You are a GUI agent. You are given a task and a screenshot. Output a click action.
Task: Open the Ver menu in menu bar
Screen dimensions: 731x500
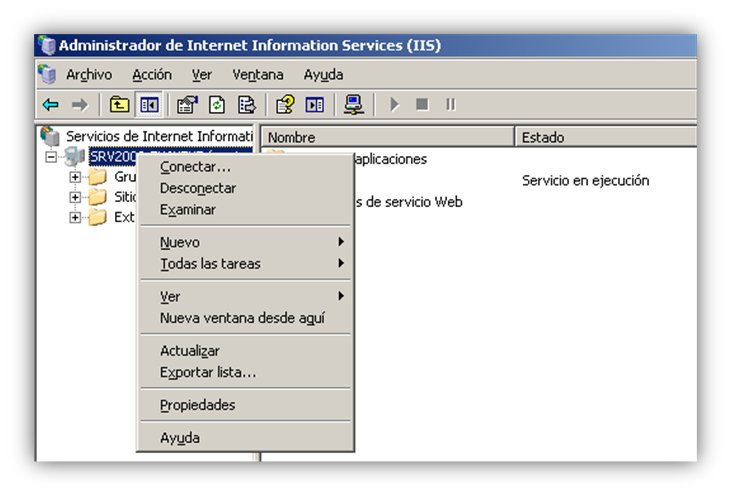pos(202,75)
